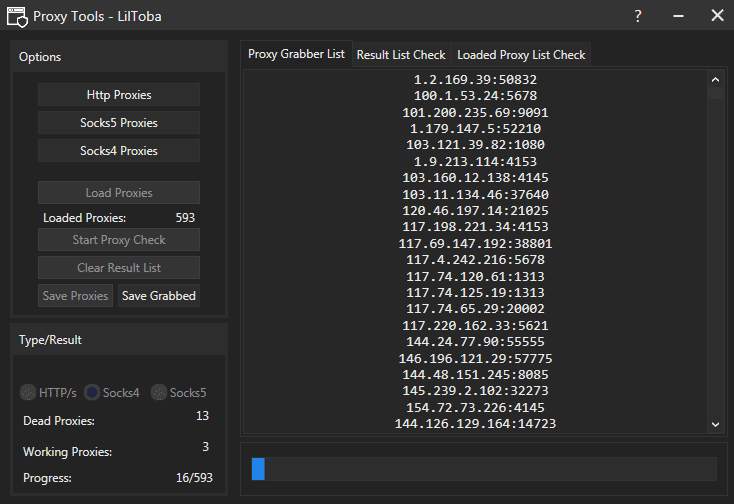Select proxy 117.220.162.33:5621

(x=475, y=325)
